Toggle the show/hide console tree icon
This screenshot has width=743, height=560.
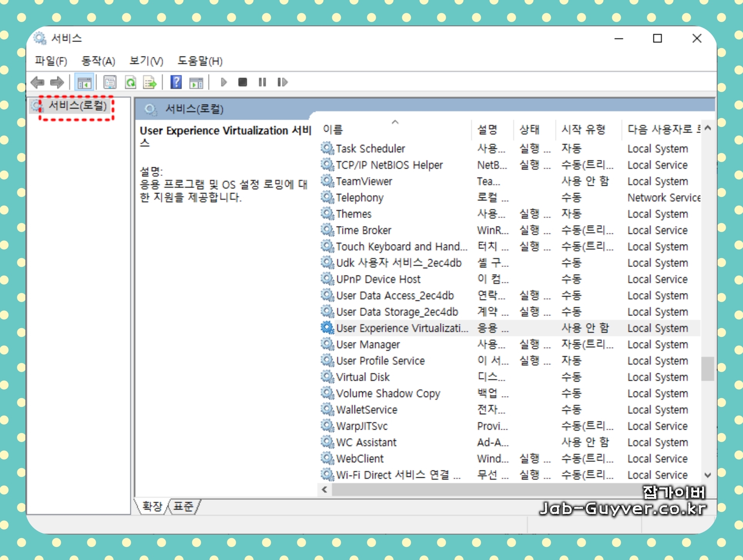click(84, 82)
